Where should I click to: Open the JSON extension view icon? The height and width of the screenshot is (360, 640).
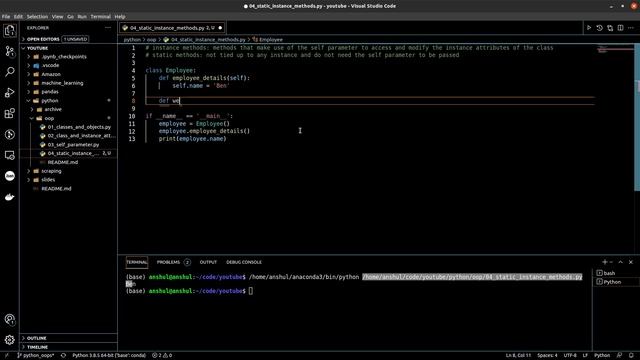point(10,176)
